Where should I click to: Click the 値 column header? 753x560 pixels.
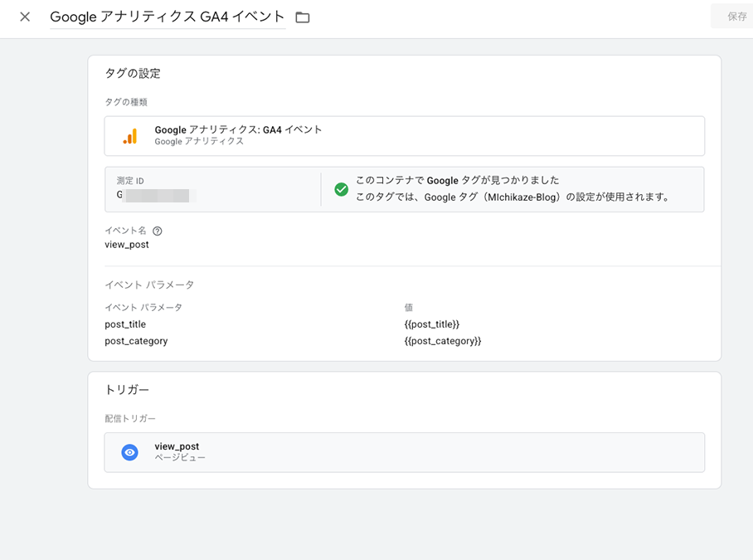(x=409, y=307)
